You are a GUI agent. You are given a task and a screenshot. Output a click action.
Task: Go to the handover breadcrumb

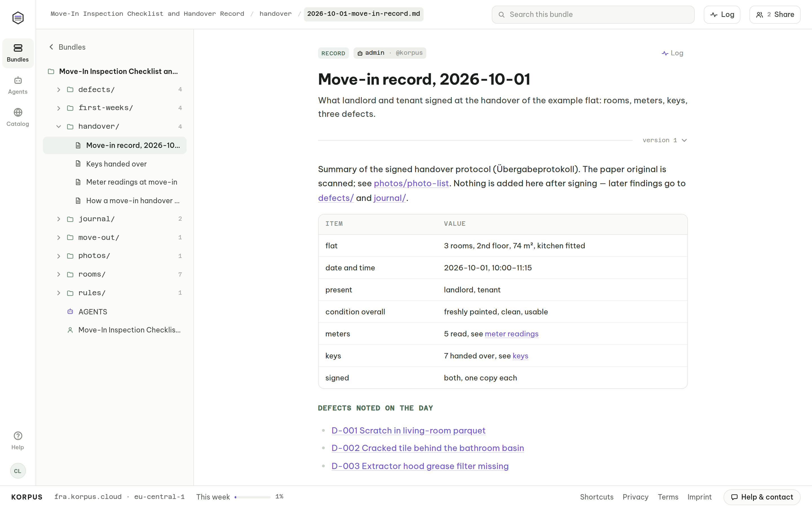click(x=275, y=14)
